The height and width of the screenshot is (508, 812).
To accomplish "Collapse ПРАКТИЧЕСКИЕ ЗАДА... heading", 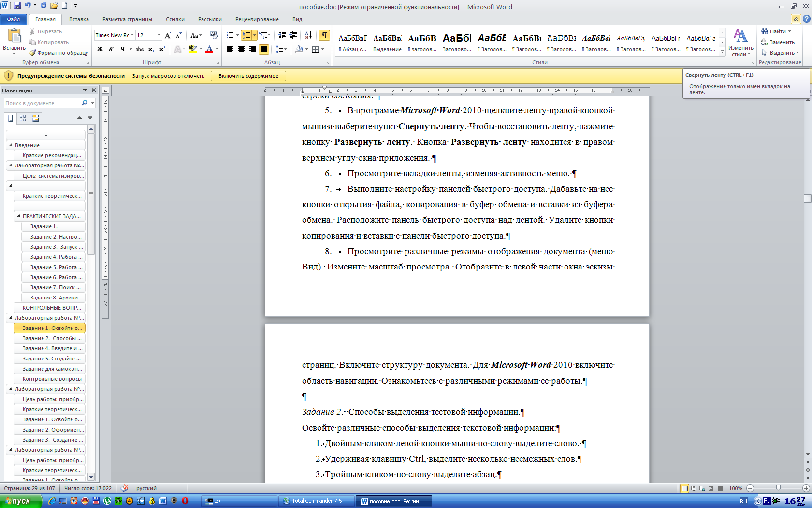I will click(19, 216).
